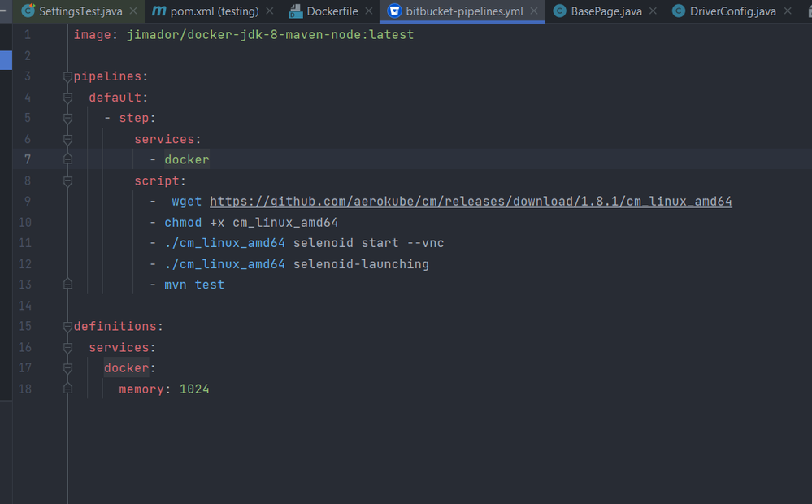Click the 'selenoid-launching' argument text
The height and width of the screenshot is (504, 812).
click(x=361, y=264)
